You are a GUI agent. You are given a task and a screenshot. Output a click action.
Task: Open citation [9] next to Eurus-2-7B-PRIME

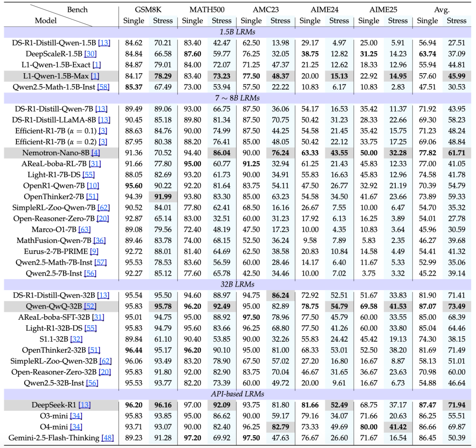(x=94, y=251)
